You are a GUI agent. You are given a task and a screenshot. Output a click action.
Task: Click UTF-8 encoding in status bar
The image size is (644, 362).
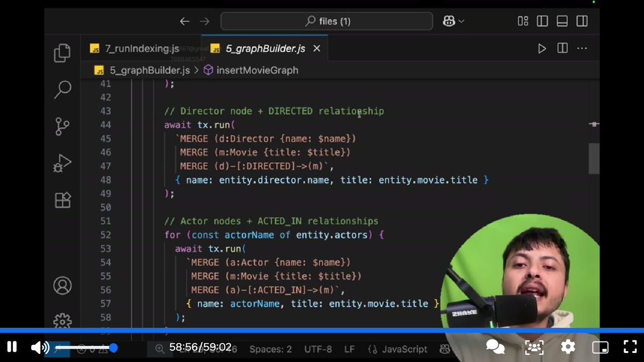coord(318,349)
